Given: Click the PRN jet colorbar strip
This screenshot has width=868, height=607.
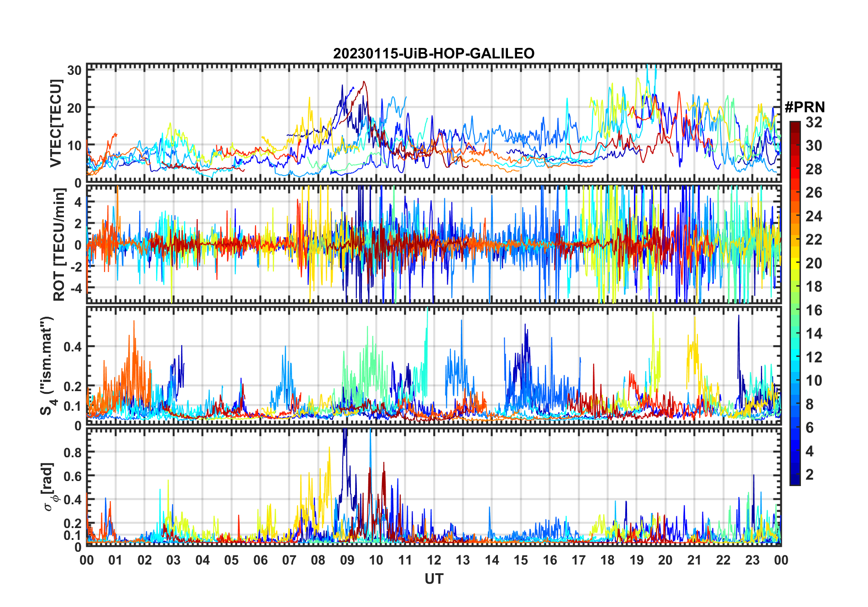Looking at the screenshot, I should [x=795, y=303].
